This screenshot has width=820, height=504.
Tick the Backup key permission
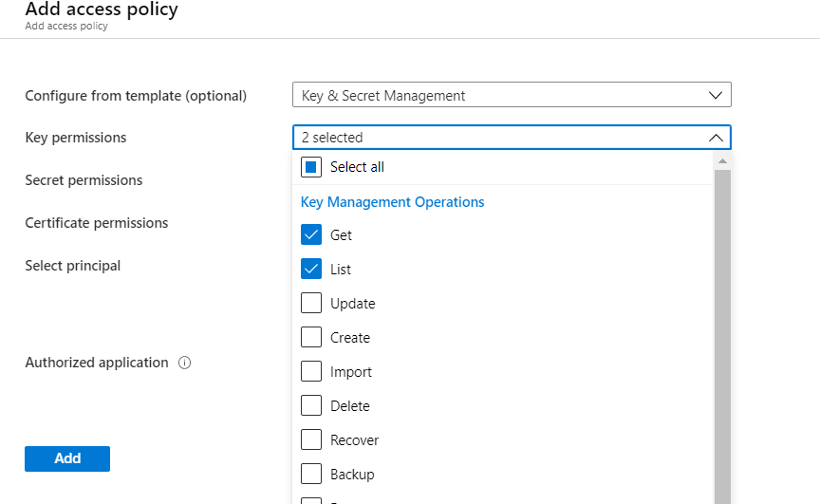311,475
